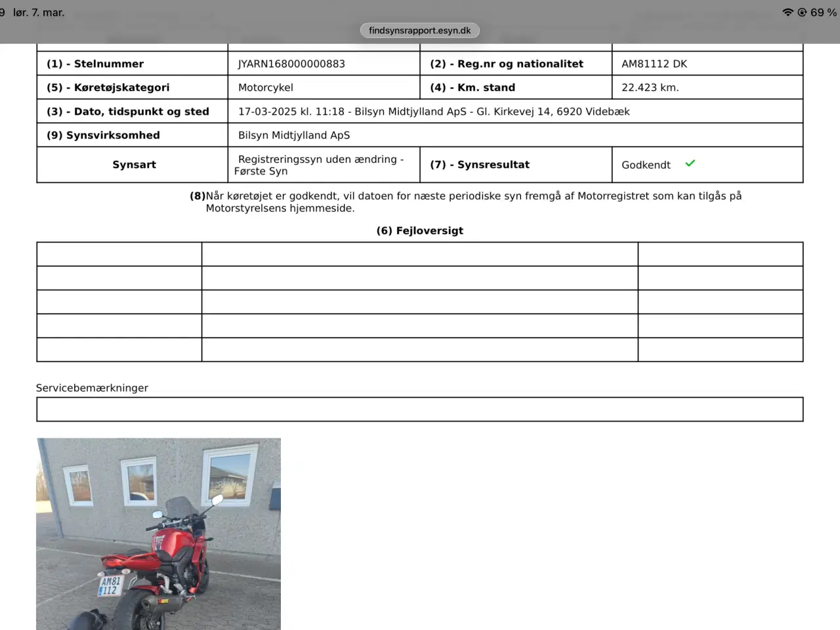Viewport: 840px width, 630px height.
Task: Click the Godkendt result text
Action: [x=646, y=165]
